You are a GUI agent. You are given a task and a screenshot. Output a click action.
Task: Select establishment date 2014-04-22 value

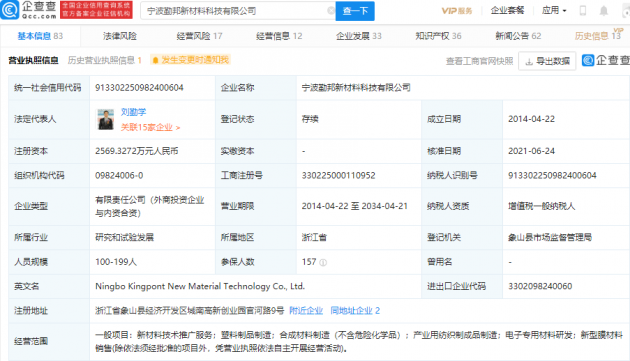point(531,119)
